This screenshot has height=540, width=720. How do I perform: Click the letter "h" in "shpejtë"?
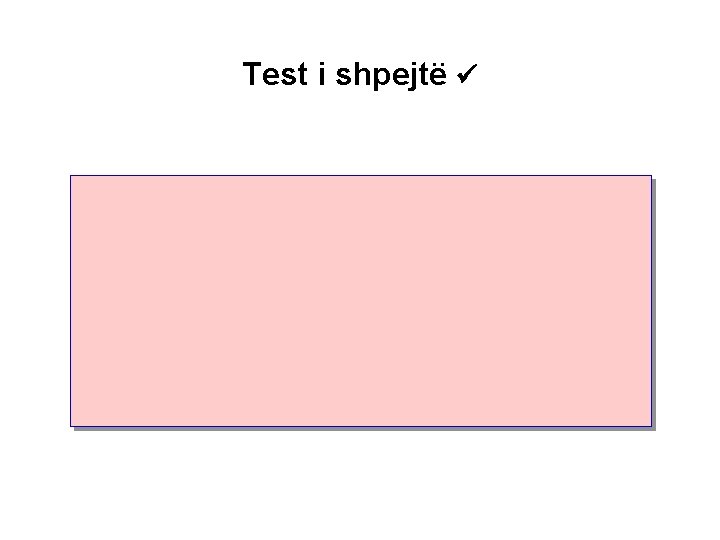(x=361, y=73)
